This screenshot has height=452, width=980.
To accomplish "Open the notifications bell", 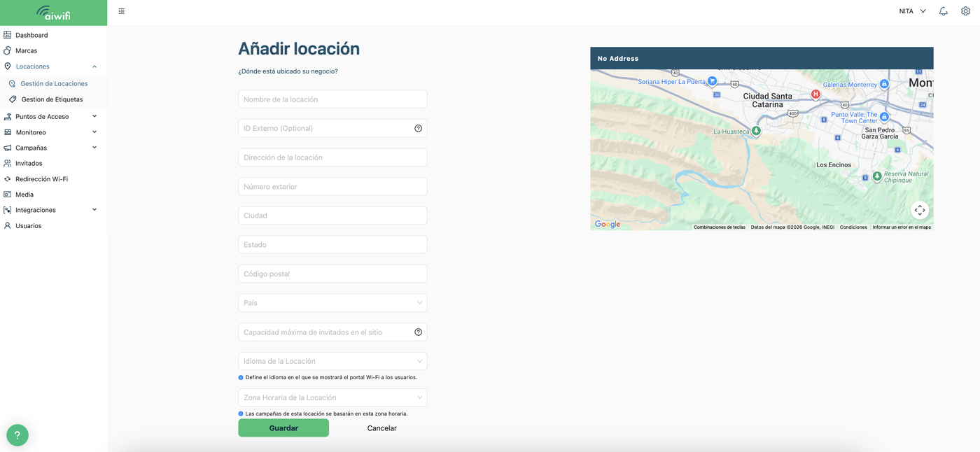I will pos(944,11).
